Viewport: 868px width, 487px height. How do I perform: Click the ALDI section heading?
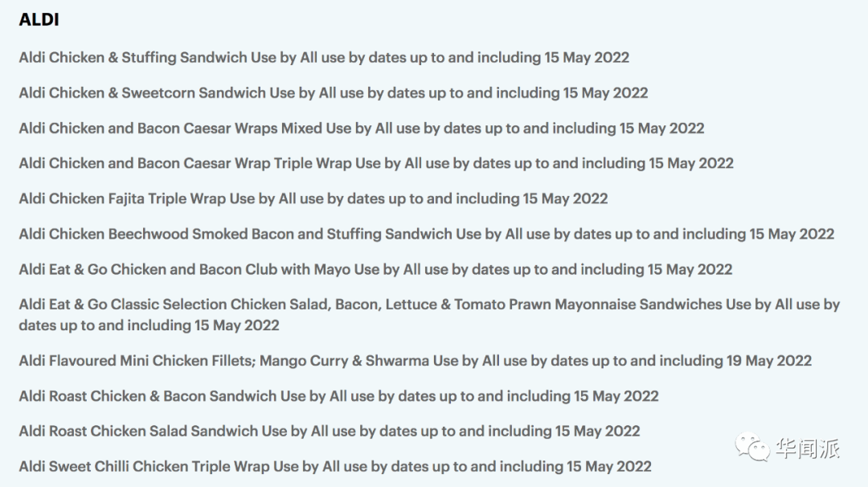(39, 20)
